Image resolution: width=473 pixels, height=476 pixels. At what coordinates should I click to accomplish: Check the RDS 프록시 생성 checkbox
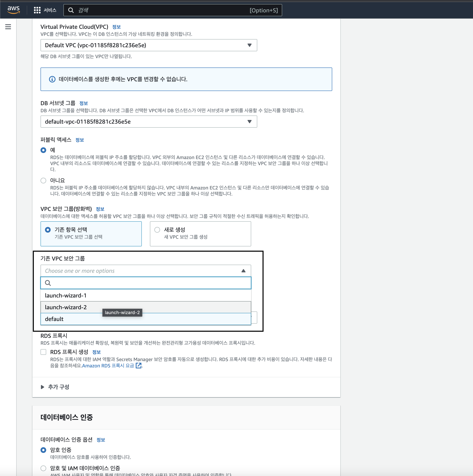click(x=43, y=352)
